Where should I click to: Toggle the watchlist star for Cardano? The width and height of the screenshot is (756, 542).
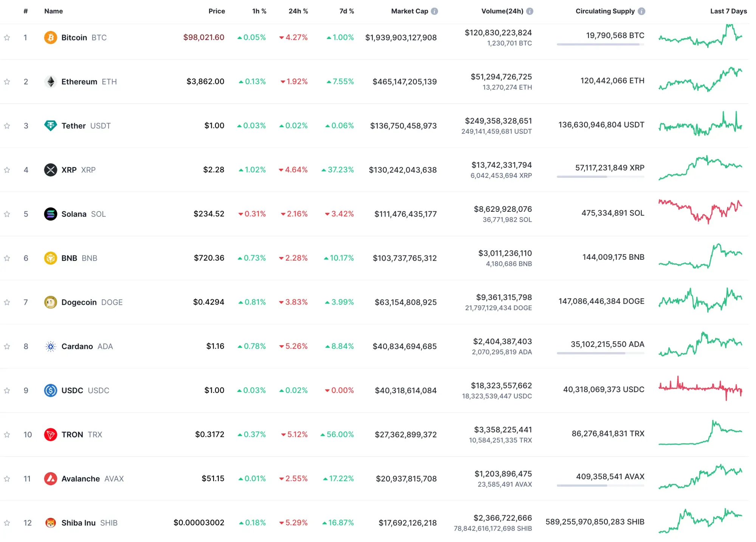click(7, 346)
